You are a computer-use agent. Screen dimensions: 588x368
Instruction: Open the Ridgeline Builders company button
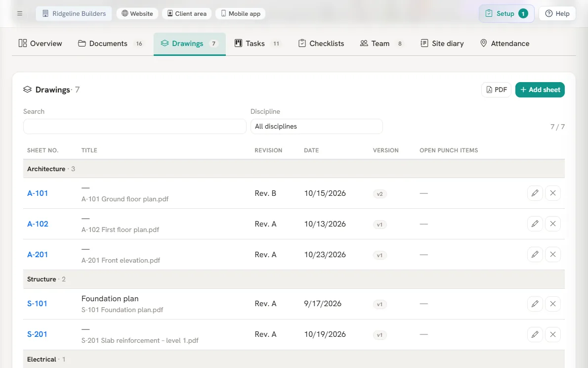[x=74, y=13]
